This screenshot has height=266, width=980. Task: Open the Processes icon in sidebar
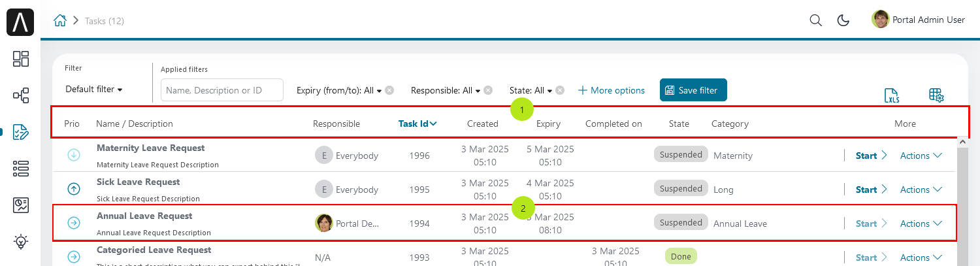tap(21, 96)
